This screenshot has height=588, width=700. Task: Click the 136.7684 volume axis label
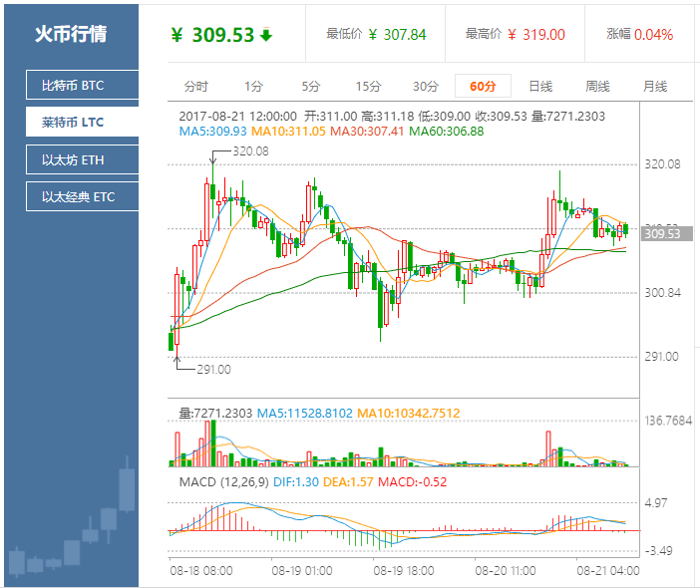[x=668, y=421]
